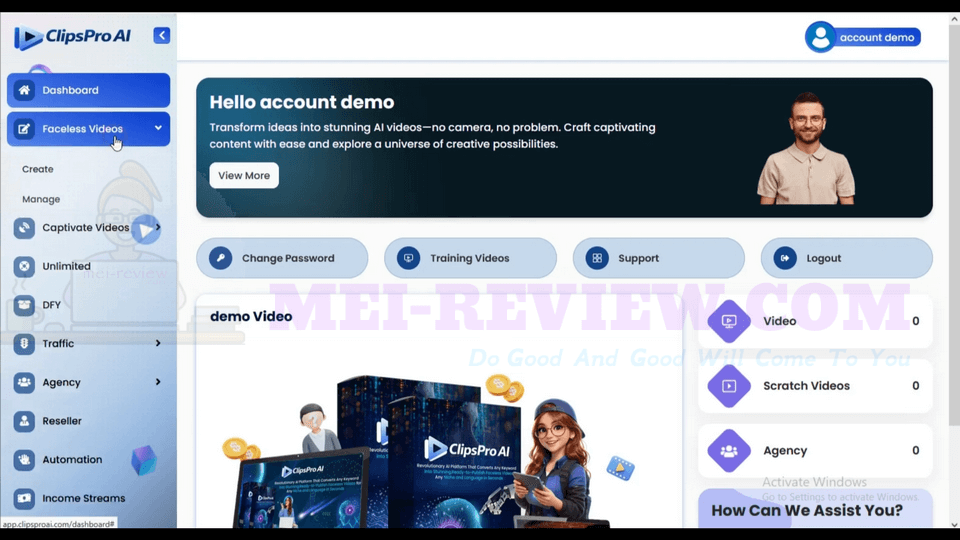This screenshot has width=960, height=540.
Task: Collapse the sidebar with the arrow icon
Action: tap(162, 36)
